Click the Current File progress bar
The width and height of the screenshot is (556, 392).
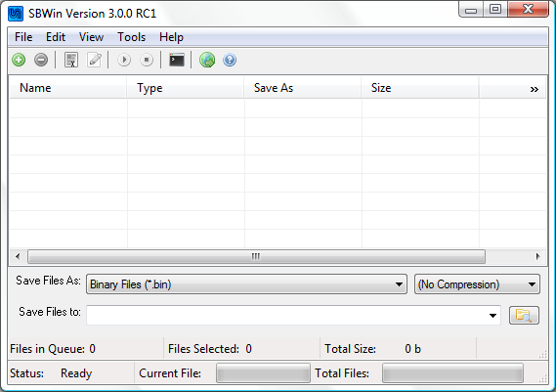point(263,373)
